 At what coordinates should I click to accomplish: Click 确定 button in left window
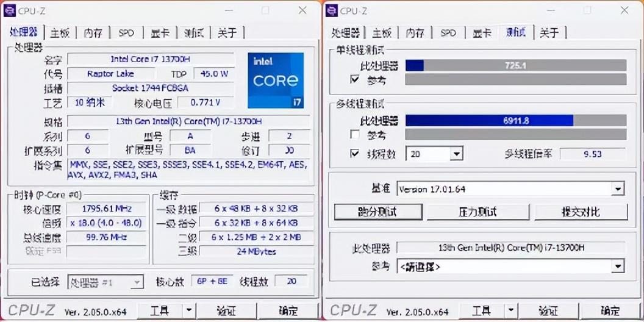(288, 310)
